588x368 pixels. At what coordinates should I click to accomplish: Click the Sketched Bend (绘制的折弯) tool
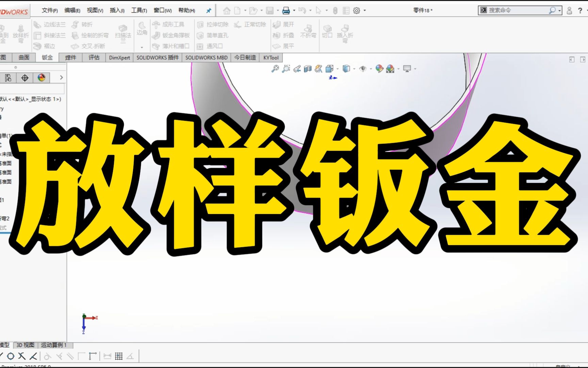(x=90, y=35)
